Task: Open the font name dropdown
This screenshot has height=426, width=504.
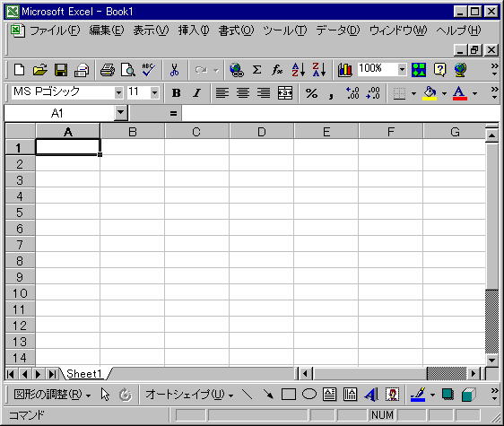Action: [x=118, y=93]
